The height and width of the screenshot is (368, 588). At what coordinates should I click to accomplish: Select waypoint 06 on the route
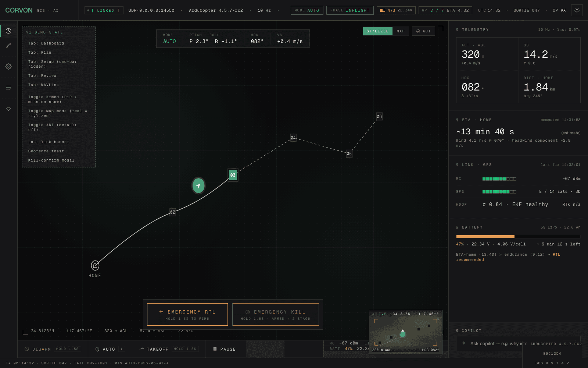click(379, 117)
